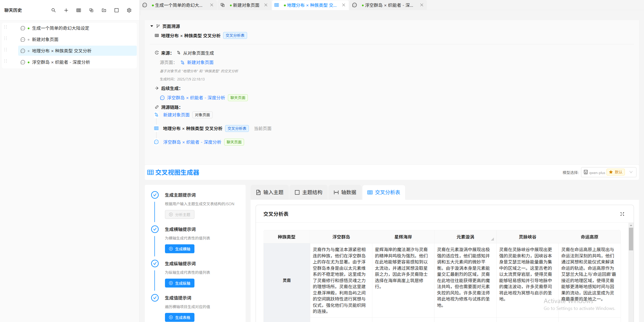The image size is (644, 322).
Task: Click the empty square icon in sidebar toolbar
Action: 116,10
